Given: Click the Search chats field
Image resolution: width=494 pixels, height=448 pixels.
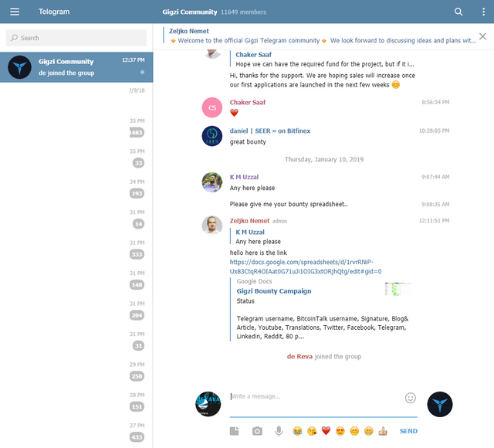Looking at the screenshot, I should pyautogui.click(x=76, y=38).
